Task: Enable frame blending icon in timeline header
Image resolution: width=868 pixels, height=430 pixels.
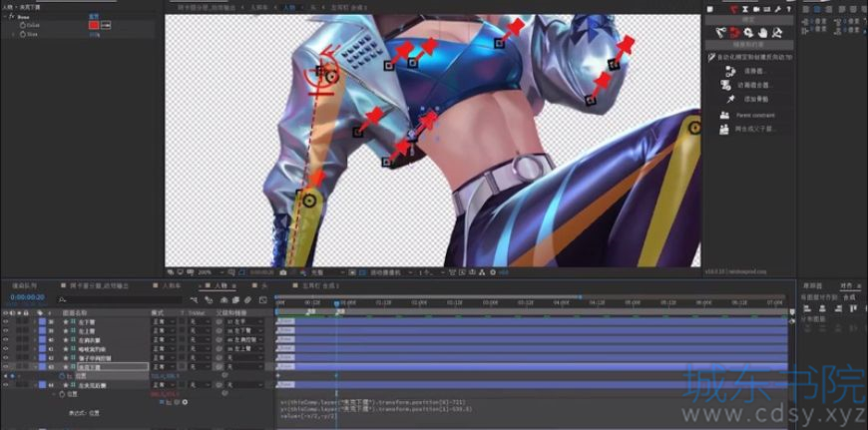Action: (x=235, y=300)
